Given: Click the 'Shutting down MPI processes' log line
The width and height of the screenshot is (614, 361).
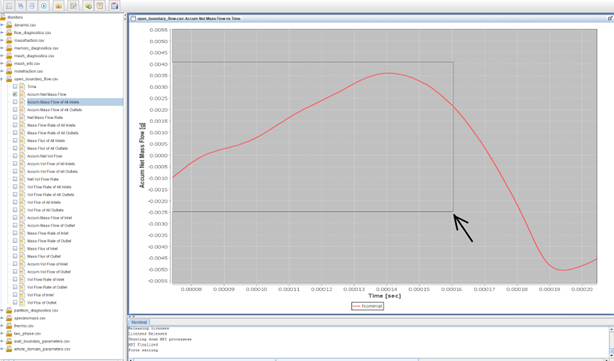Looking at the screenshot, I should pos(160,339).
